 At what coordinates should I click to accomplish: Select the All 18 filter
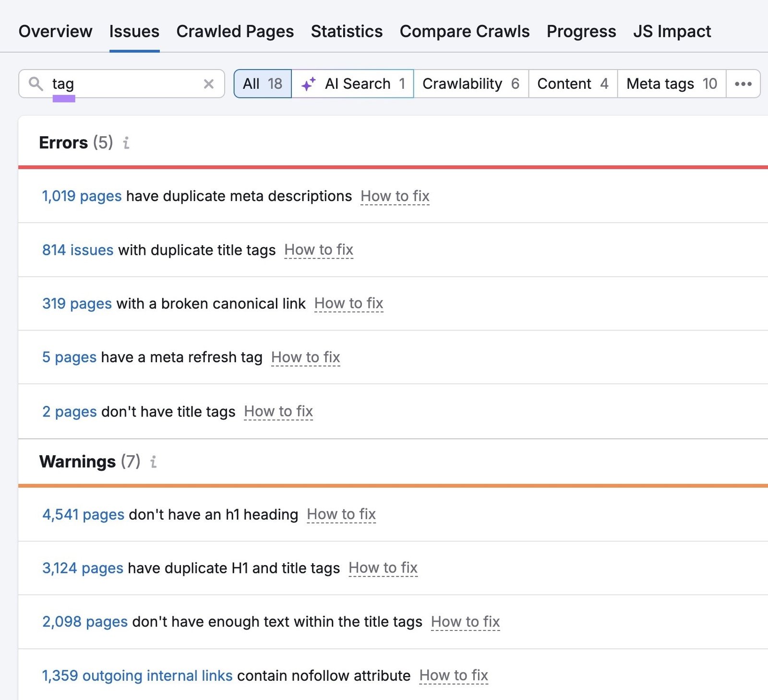[x=263, y=84]
